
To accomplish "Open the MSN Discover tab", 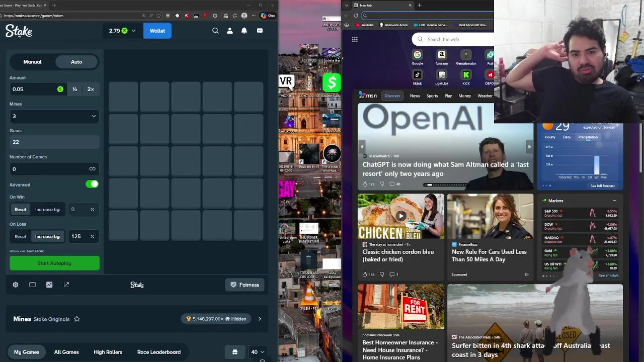I will tap(392, 96).
